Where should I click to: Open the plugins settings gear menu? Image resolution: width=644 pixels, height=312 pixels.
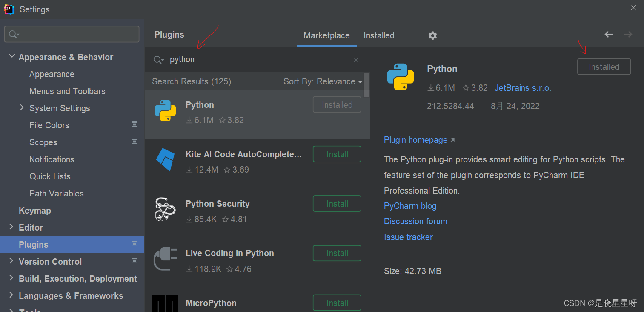[x=432, y=35]
